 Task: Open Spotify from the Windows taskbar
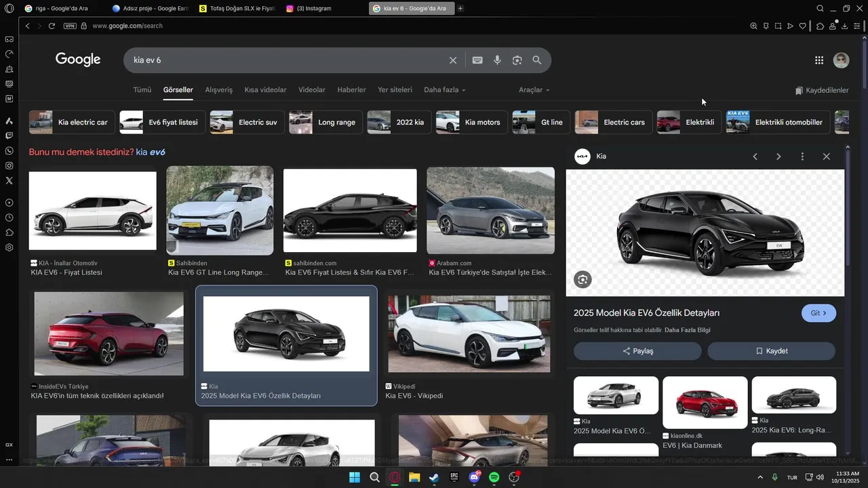494,477
